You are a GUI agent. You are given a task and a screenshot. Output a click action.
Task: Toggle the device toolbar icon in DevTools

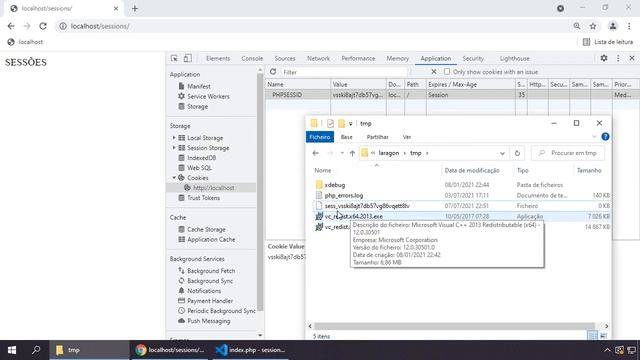click(x=187, y=58)
